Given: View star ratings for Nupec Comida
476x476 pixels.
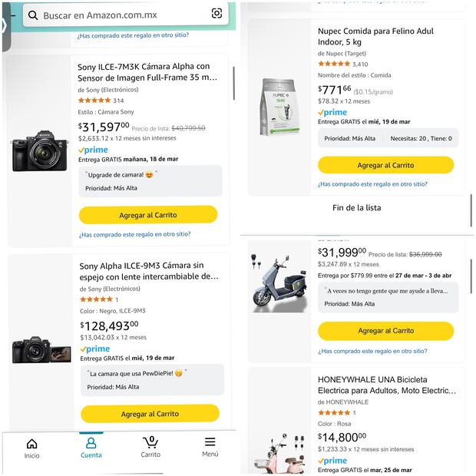Looking at the screenshot, I should [334, 64].
